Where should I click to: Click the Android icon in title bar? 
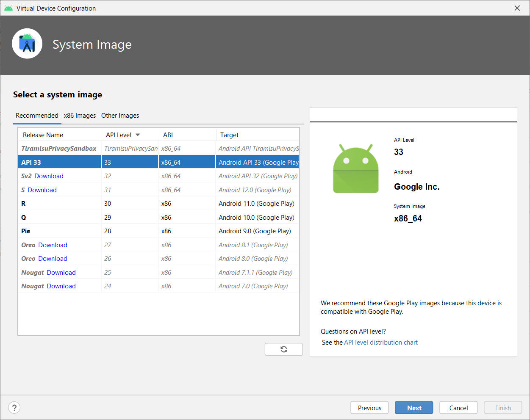click(x=8, y=8)
